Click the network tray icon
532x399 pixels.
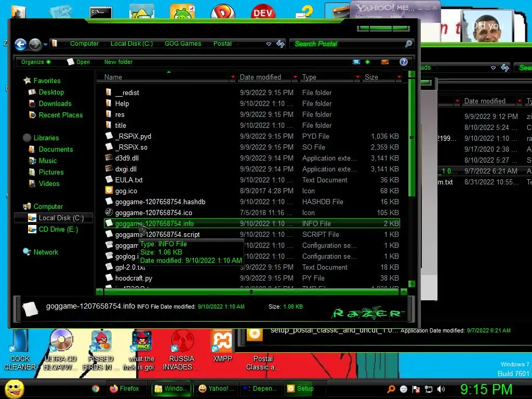click(429, 389)
